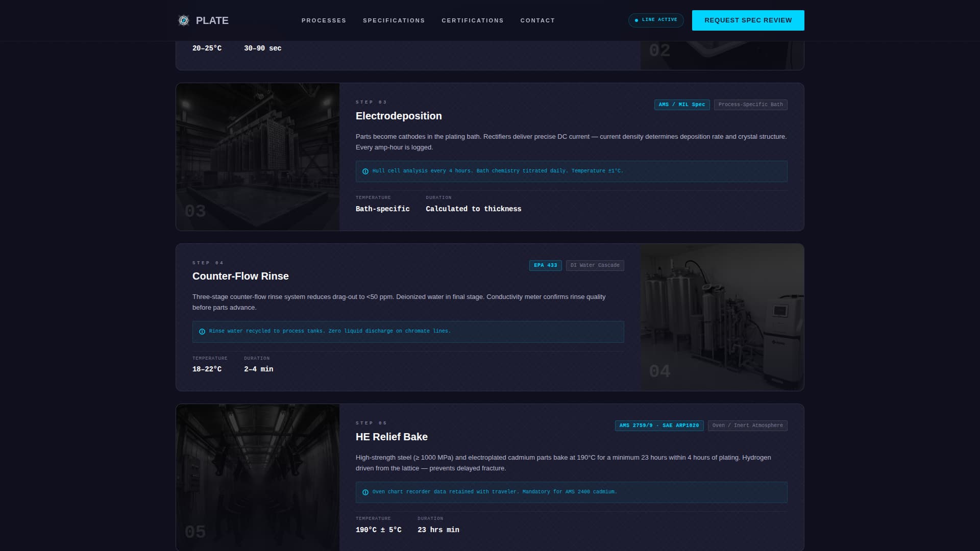This screenshot has height=551, width=980.
Task: Go to Specifications in navigation
Action: coord(394,20)
